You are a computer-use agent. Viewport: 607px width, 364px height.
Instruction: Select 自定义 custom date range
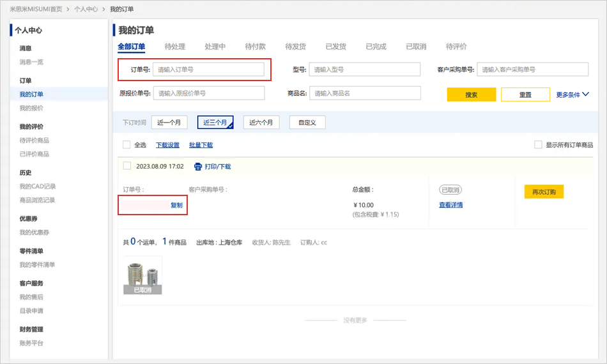[x=311, y=123]
